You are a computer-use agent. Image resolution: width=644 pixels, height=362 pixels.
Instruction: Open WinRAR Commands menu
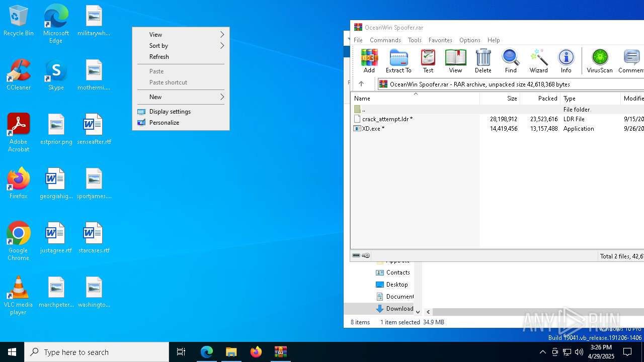(x=385, y=40)
